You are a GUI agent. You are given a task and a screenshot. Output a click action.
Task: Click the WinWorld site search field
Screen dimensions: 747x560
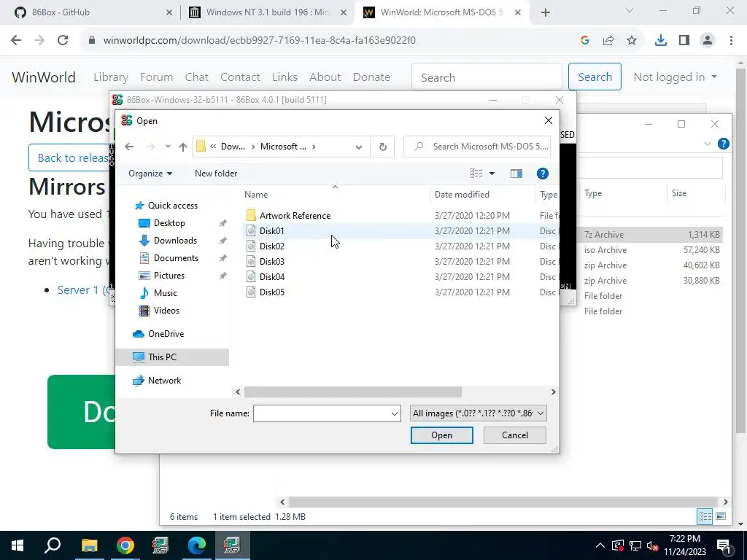click(x=487, y=77)
